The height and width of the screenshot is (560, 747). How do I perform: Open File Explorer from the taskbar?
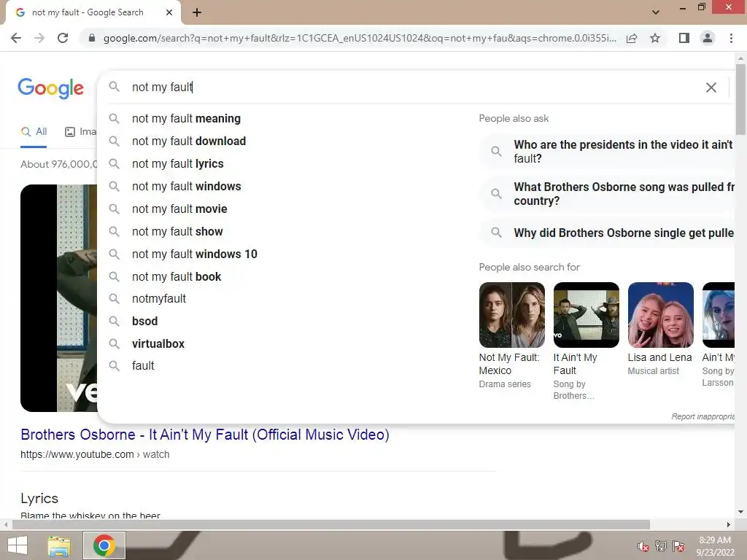click(60, 545)
